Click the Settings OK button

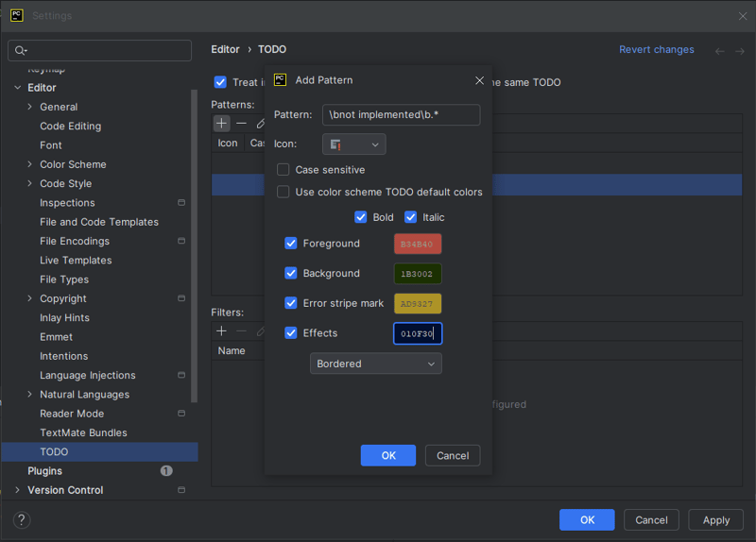(x=587, y=520)
